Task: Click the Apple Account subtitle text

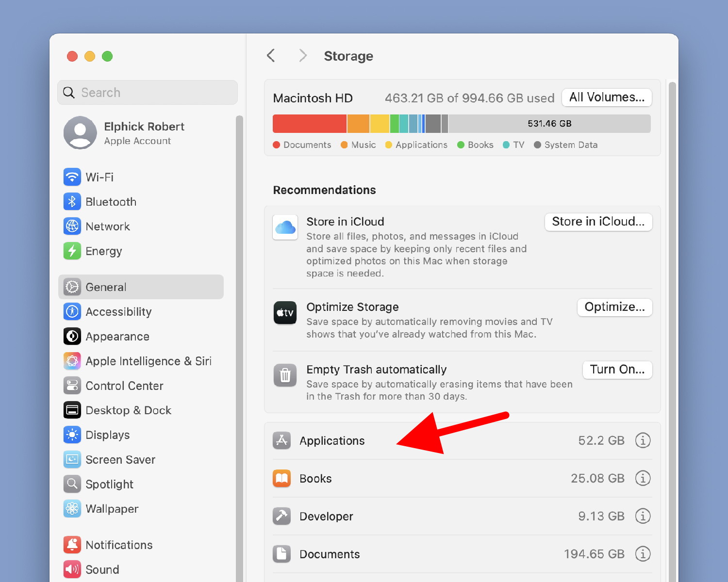Action: [137, 141]
